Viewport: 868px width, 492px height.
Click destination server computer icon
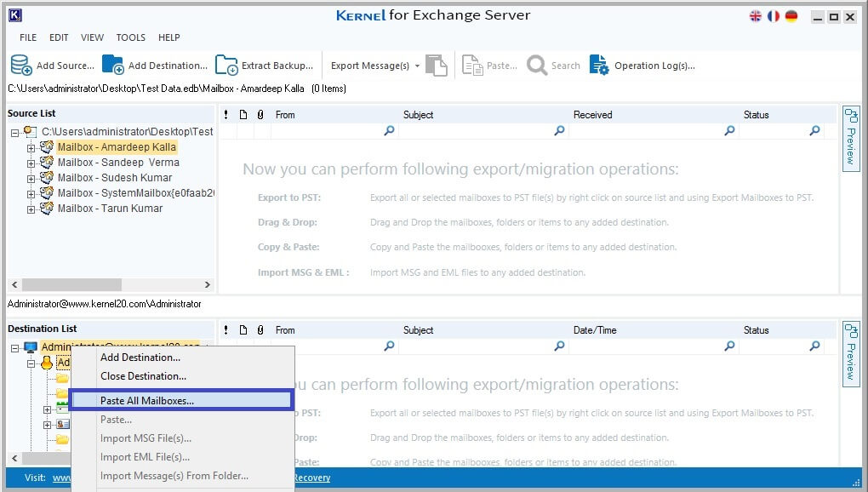31,347
